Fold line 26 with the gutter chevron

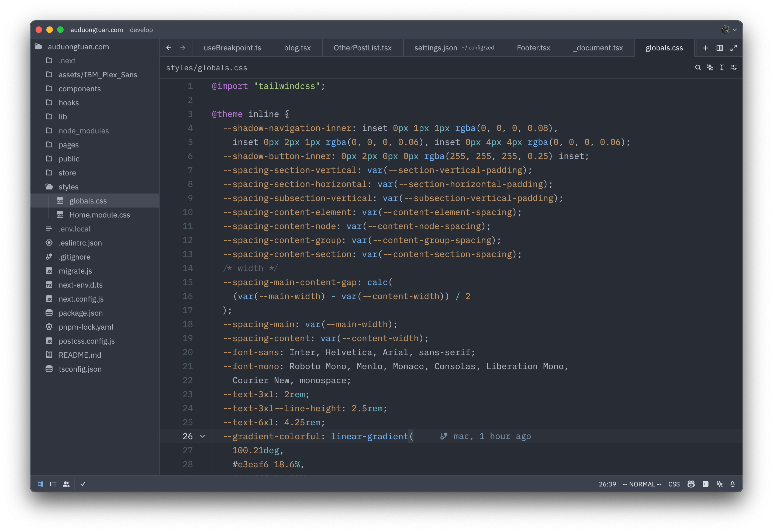202,436
